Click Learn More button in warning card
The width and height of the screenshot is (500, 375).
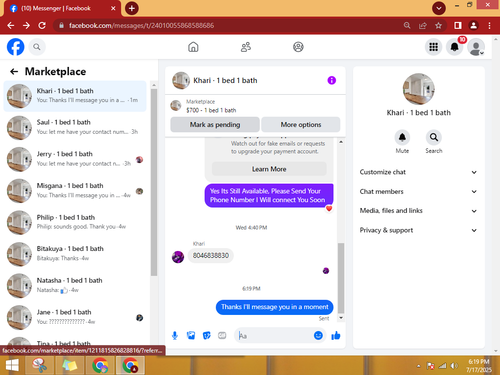pos(269,169)
